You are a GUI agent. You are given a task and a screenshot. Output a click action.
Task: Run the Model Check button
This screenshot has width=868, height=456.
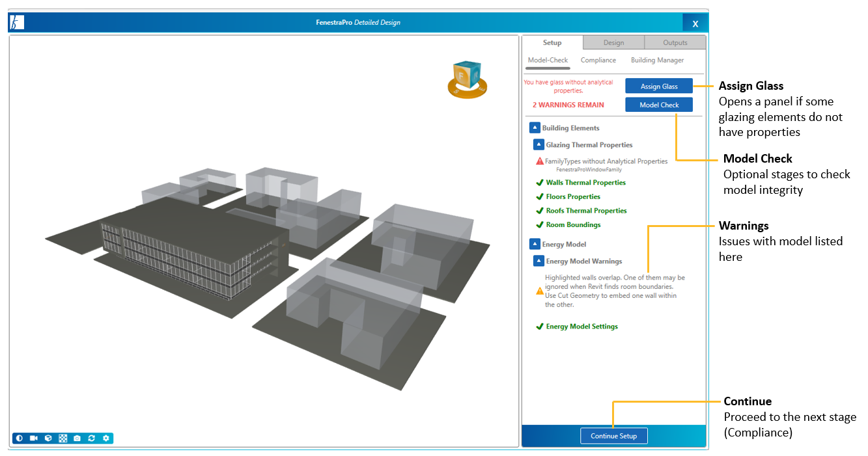659,105
